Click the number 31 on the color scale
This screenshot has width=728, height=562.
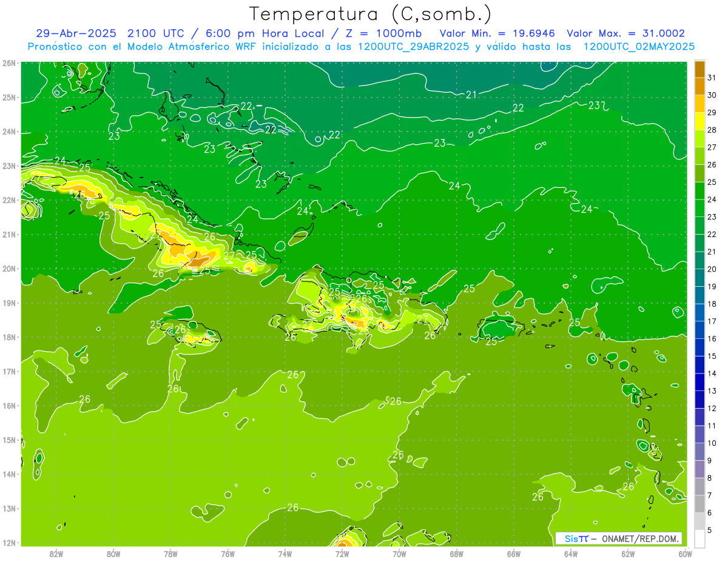coord(712,78)
